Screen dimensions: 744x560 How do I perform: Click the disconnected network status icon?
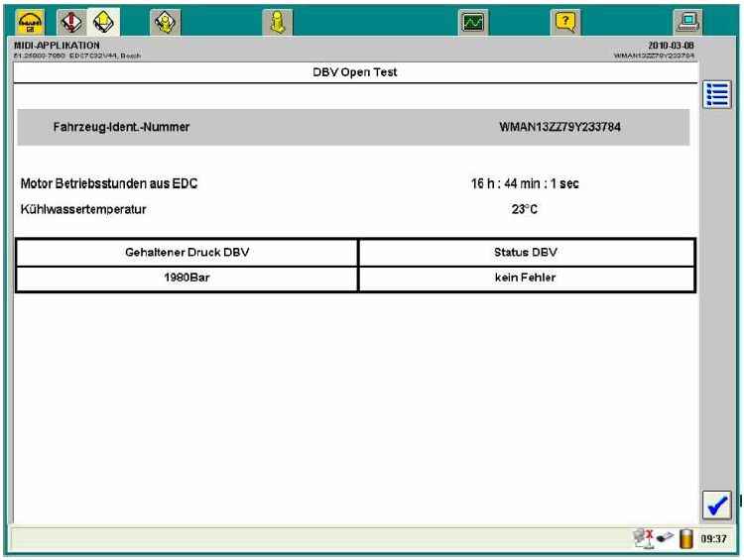(649, 539)
